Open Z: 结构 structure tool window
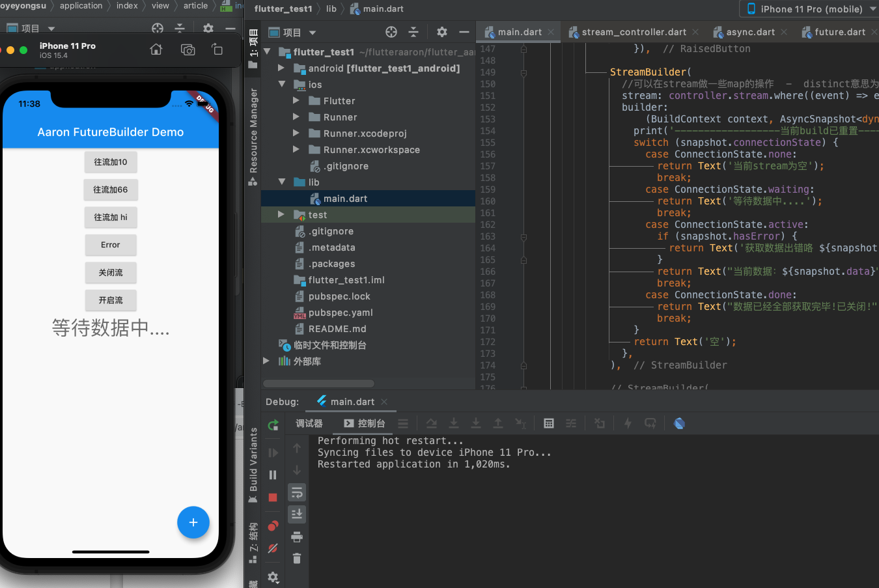 [253, 543]
